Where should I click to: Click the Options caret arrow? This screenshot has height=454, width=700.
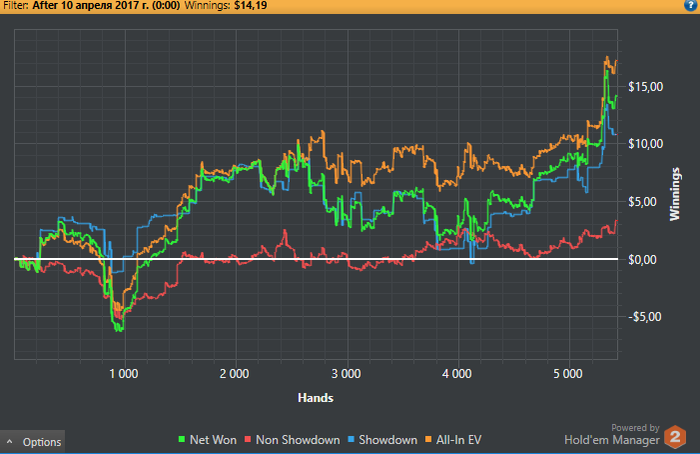point(9,442)
